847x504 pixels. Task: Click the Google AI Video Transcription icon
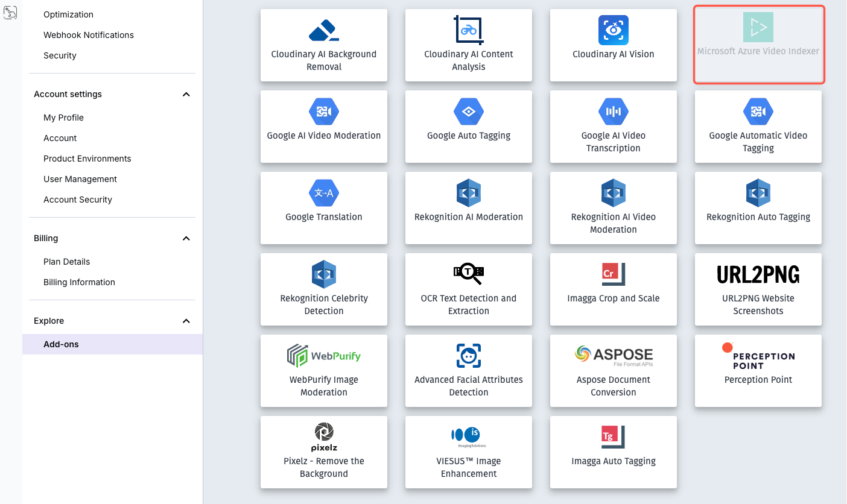click(614, 112)
